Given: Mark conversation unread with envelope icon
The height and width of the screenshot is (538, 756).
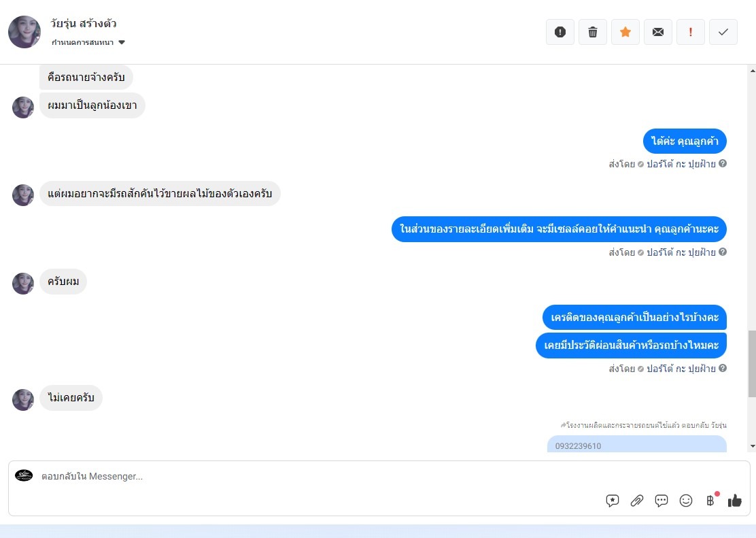Looking at the screenshot, I should point(657,32).
